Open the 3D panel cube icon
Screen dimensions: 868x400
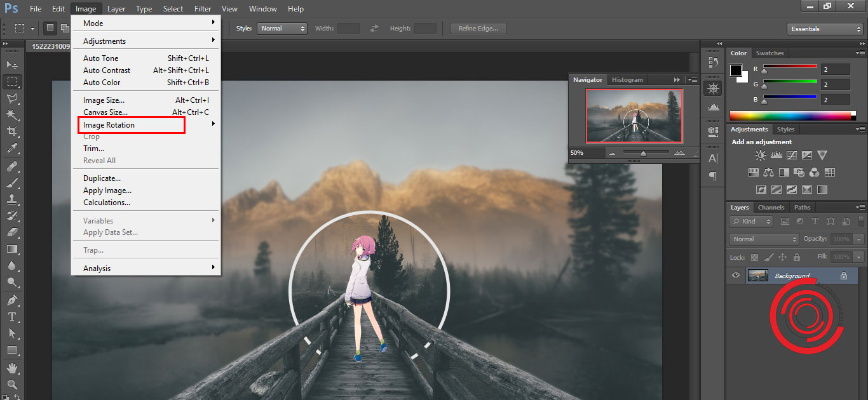pos(713,131)
